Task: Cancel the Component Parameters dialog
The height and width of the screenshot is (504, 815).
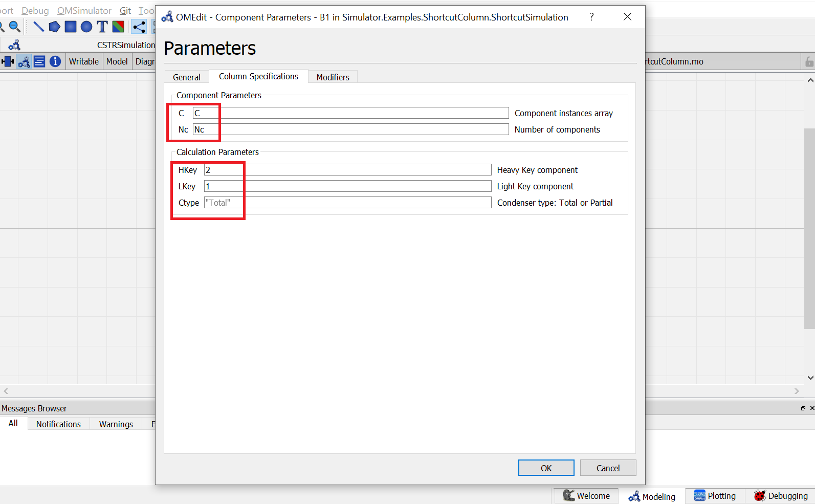Action: coord(608,468)
